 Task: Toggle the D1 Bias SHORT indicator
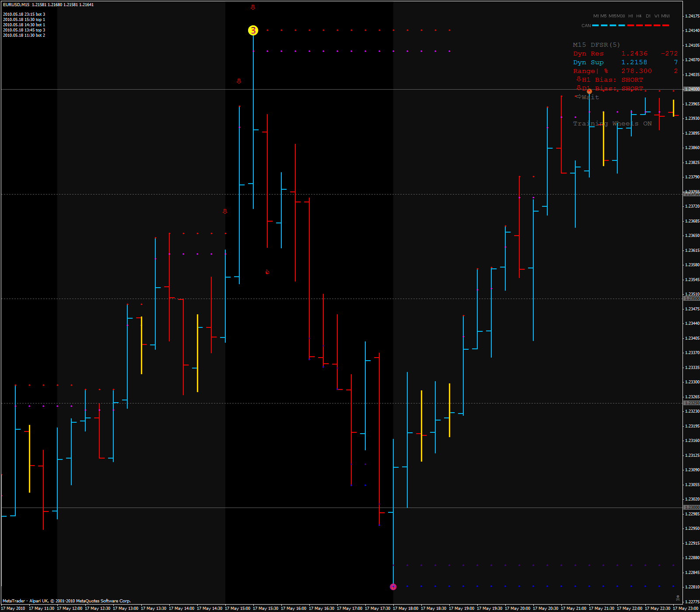point(610,88)
